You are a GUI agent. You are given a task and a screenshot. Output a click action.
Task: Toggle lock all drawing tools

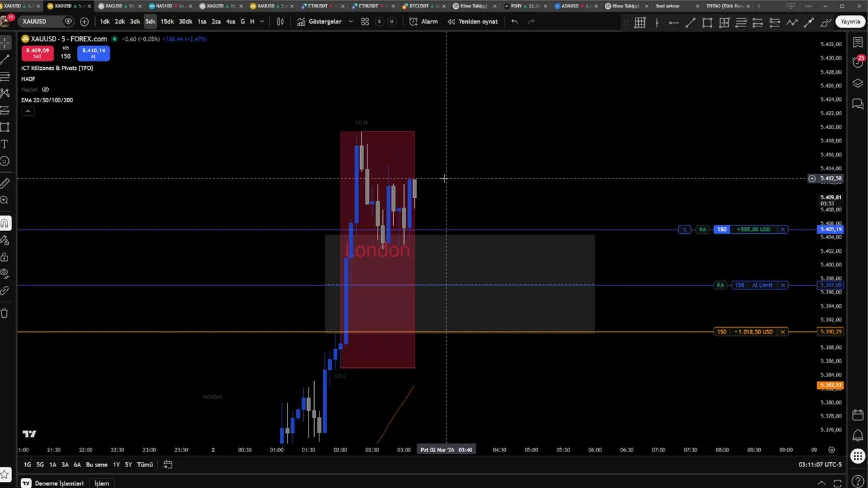pyautogui.click(x=5, y=257)
